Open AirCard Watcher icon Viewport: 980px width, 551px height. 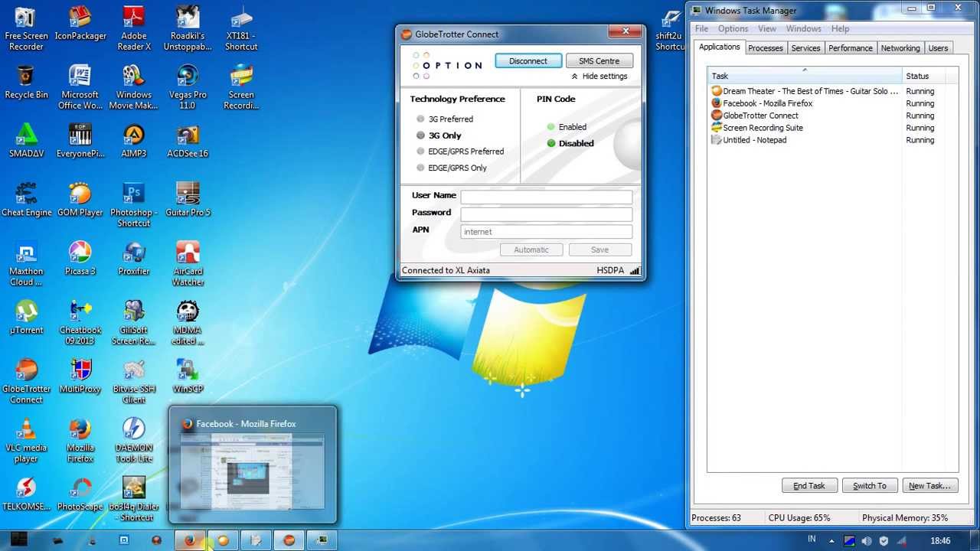188,263
